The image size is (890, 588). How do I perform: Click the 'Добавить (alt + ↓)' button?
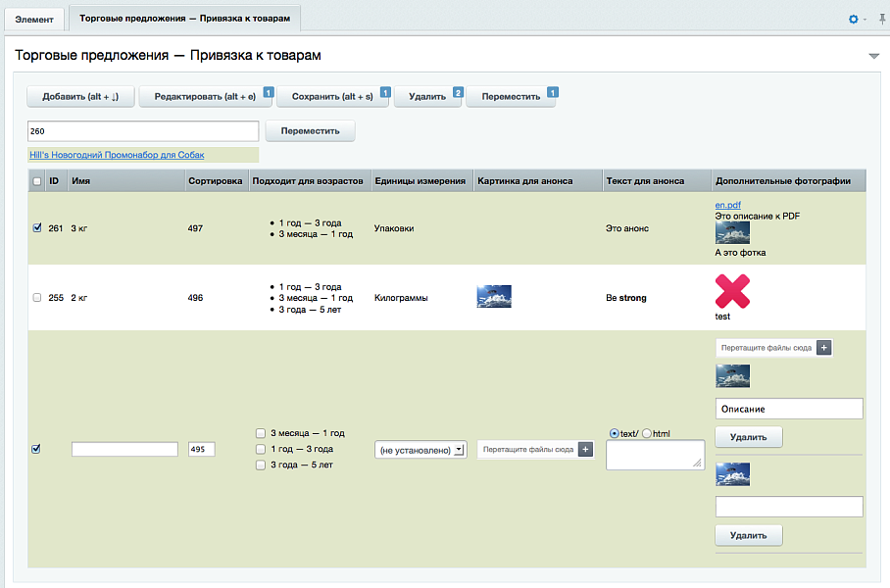click(x=80, y=97)
